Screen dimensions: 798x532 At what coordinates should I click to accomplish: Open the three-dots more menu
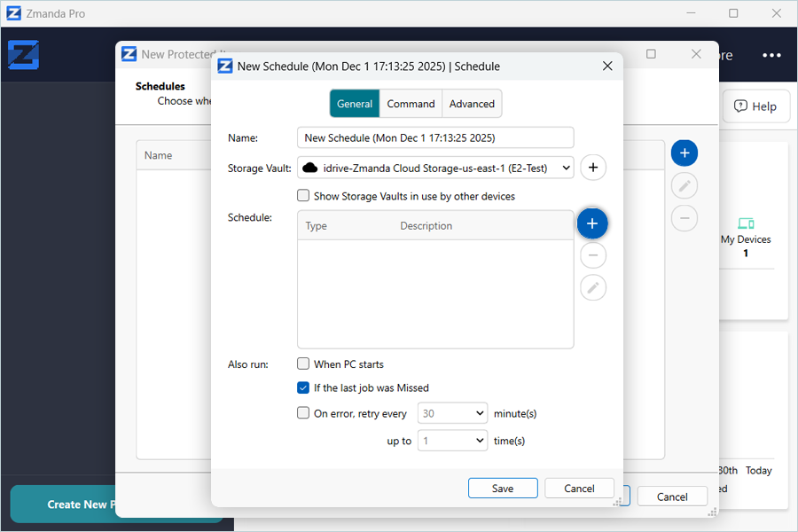(x=771, y=55)
